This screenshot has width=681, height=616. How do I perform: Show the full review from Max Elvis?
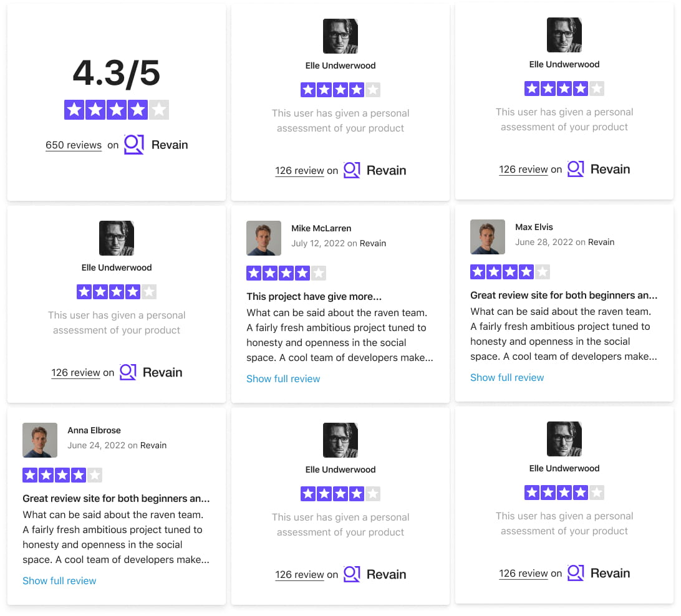507,377
